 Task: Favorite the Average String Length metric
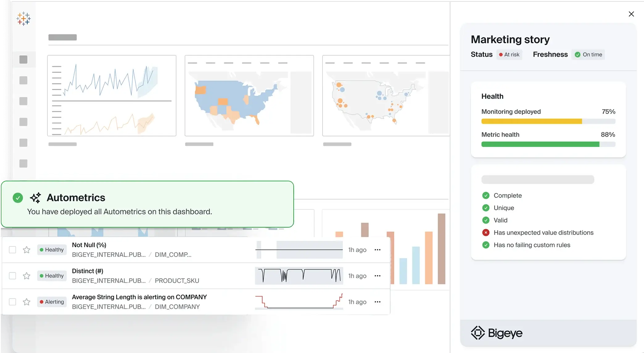click(x=27, y=302)
